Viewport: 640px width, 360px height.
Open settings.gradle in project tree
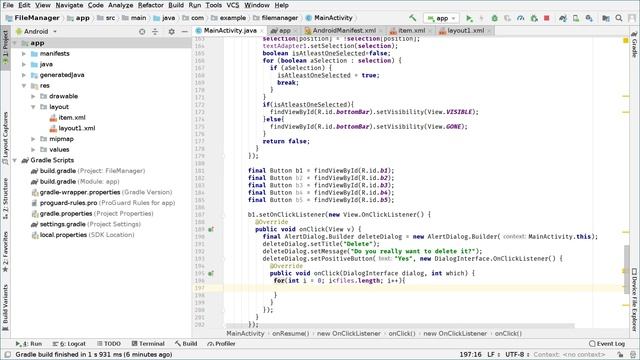pos(86,224)
